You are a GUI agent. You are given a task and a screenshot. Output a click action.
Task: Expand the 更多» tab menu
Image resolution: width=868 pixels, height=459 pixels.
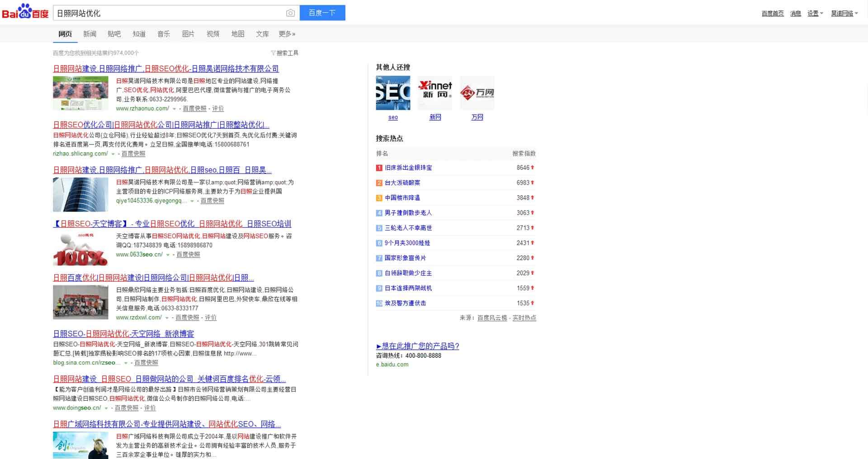pos(287,34)
